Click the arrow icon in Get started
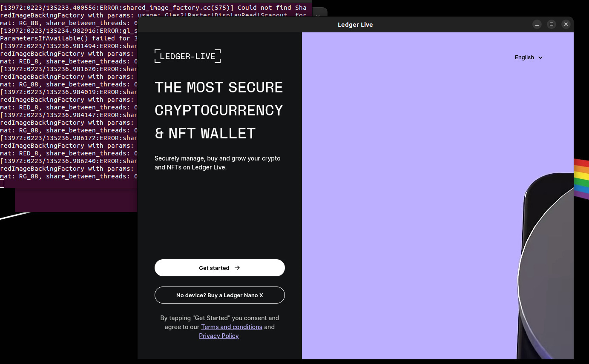This screenshot has height=364, width=589. click(237, 268)
